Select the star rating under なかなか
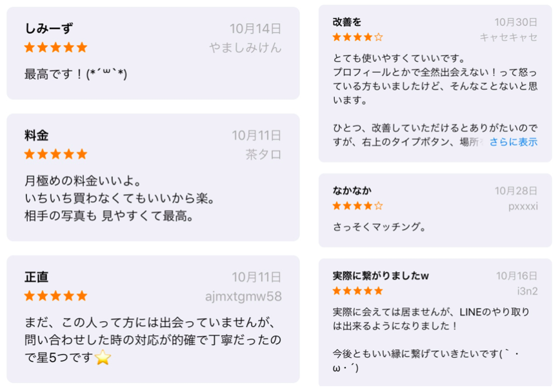Viewport: 560px width, 392px height. point(357,206)
